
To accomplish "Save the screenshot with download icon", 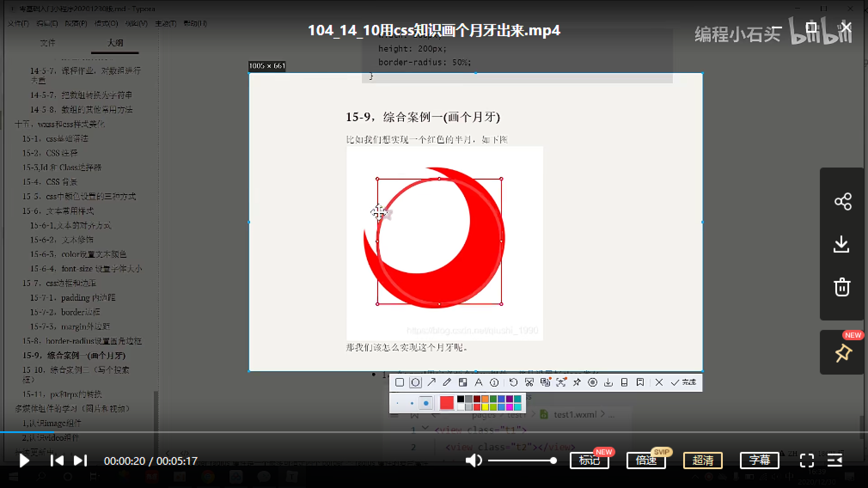I will click(608, 382).
